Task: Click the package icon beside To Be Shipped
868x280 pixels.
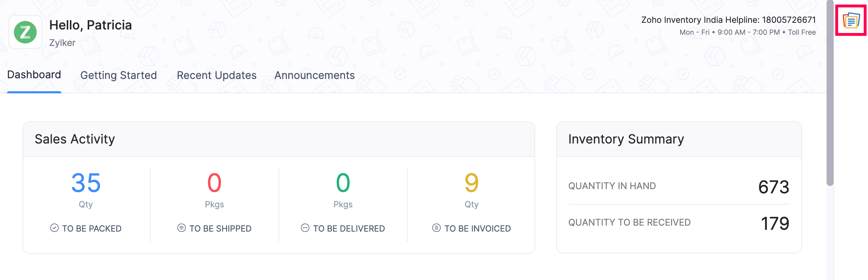Action: tap(181, 228)
